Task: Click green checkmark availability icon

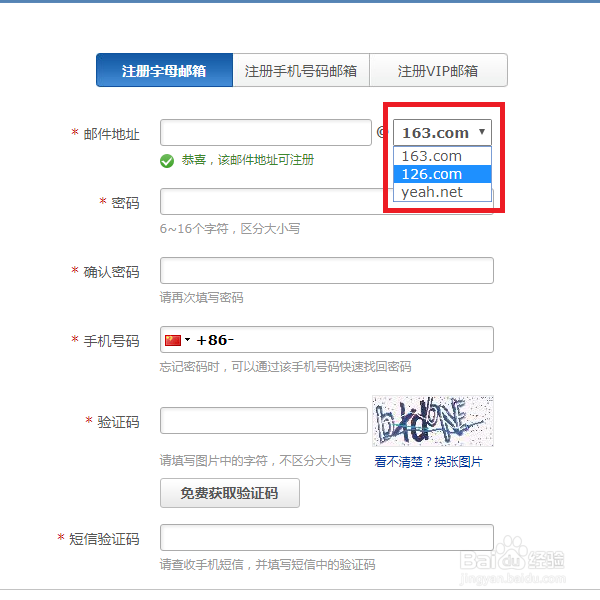Action: 167,161
